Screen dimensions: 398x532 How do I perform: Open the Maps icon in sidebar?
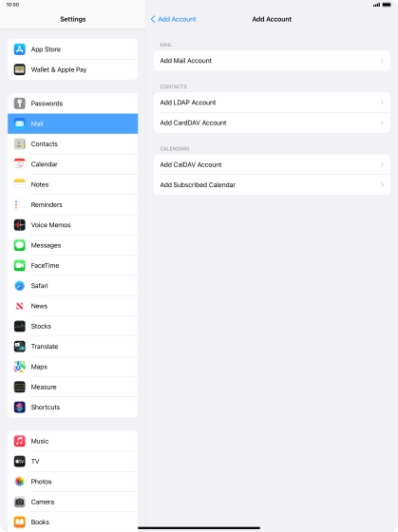click(20, 367)
